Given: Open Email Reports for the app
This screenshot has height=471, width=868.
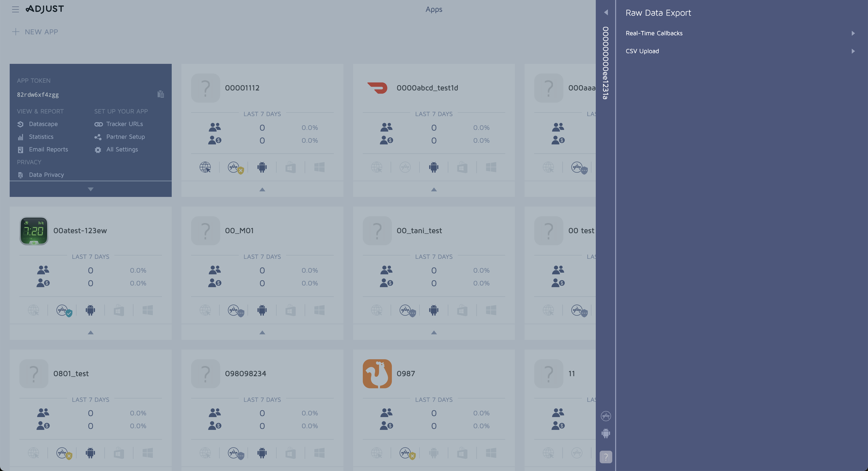Looking at the screenshot, I should [x=48, y=149].
